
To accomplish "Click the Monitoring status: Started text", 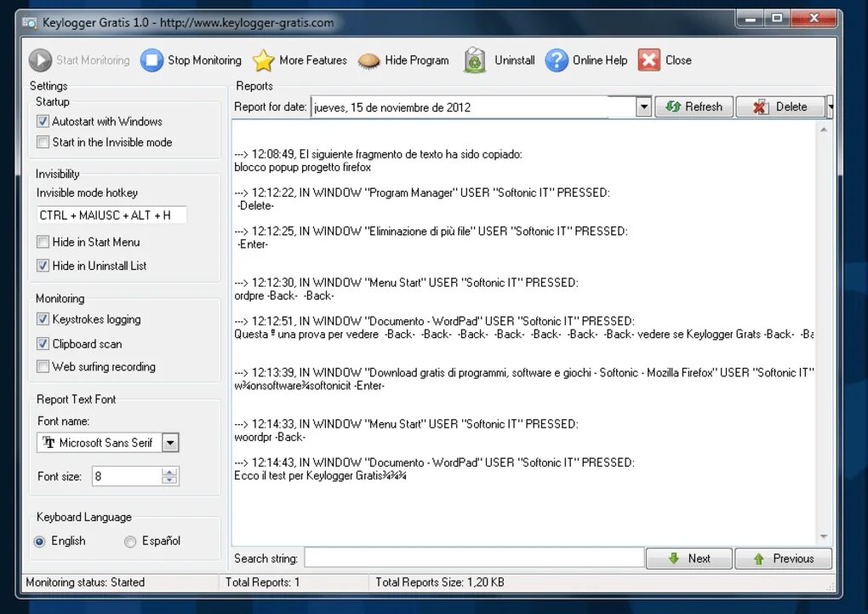I will click(85, 582).
